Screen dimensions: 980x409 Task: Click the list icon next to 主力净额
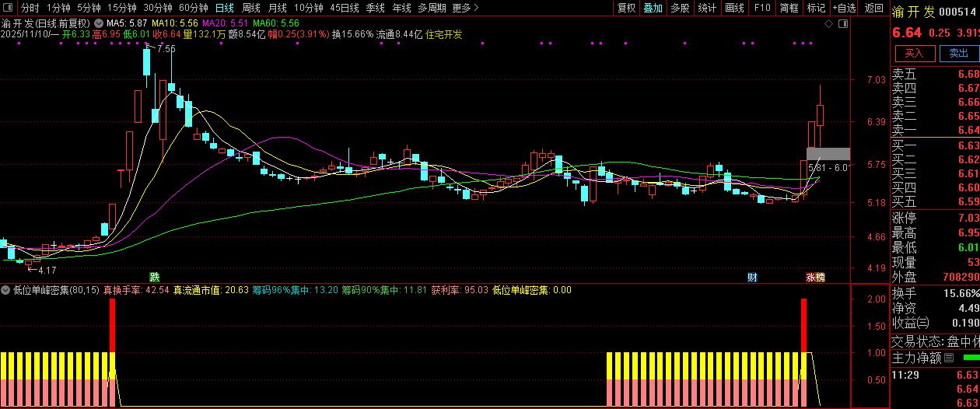pos(948,358)
